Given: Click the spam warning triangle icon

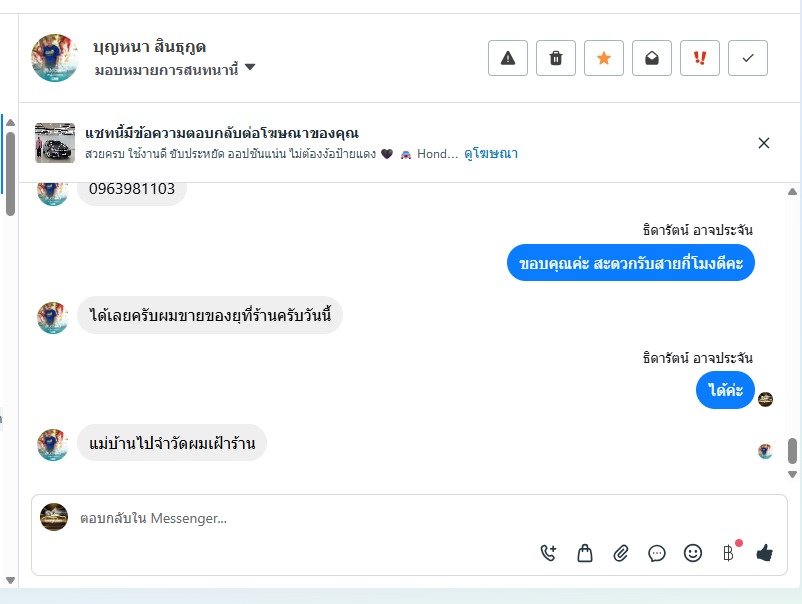Looking at the screenshot, I should tap(508, 58).
